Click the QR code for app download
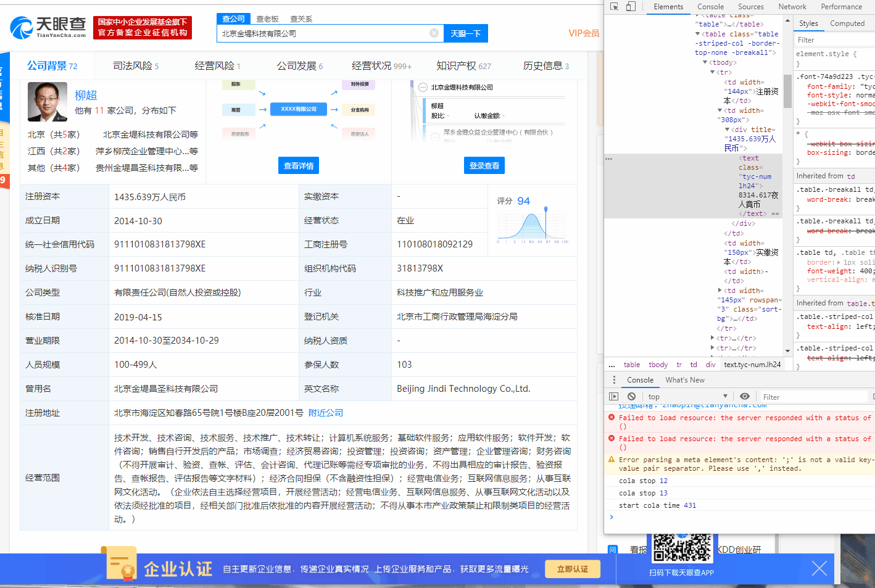 click(x=682, y=547)
